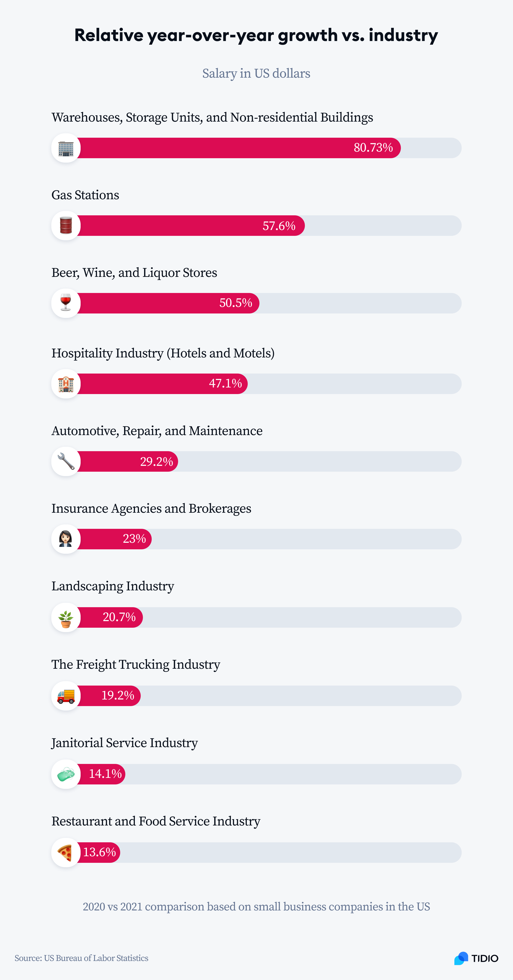Click the wrench icon for Automotive
513x980 pixels.
[x=66, y=461]
